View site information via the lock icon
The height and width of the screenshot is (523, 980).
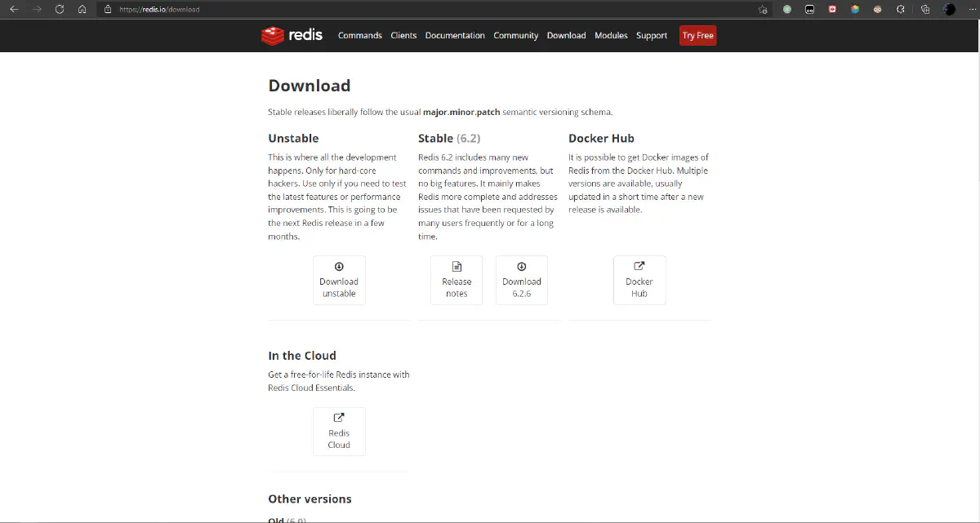coord(107,10)
